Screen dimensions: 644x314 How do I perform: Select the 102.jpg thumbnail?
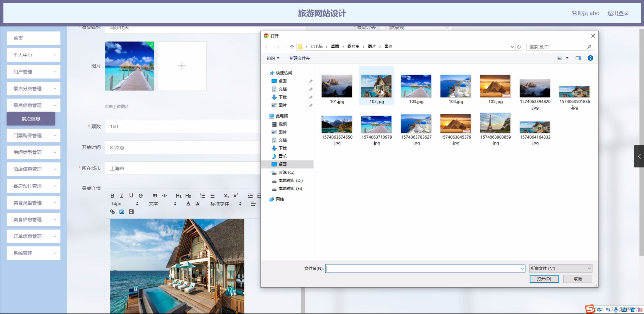click(x=376, y=86)
